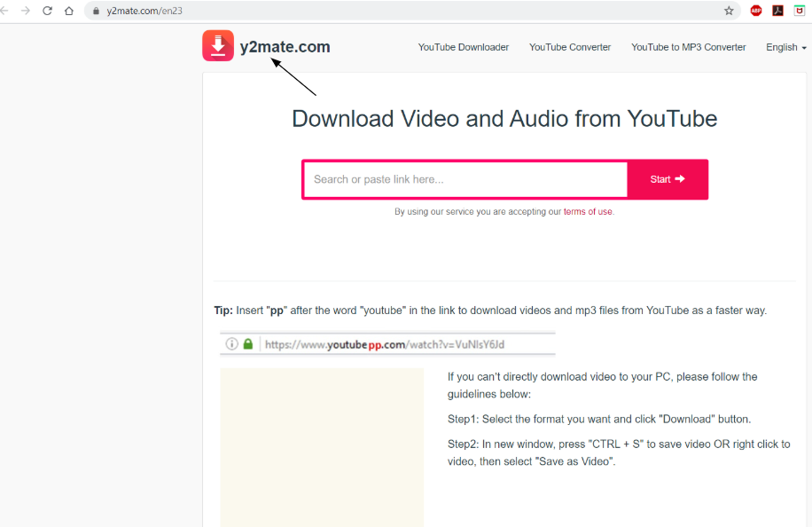Expand the English language dropdown
The width and height of the screenshot is (812, 527).
pos(785,47)
